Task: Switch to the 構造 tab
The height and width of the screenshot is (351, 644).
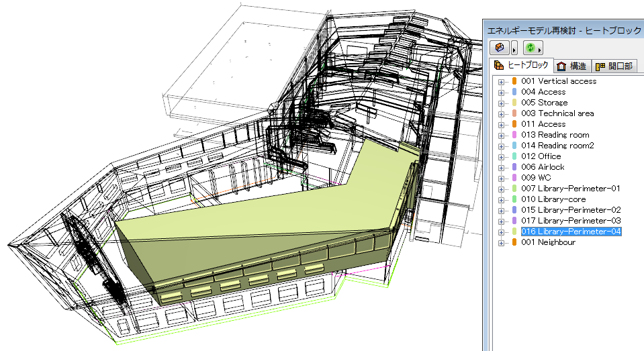Action: point(573,66)
